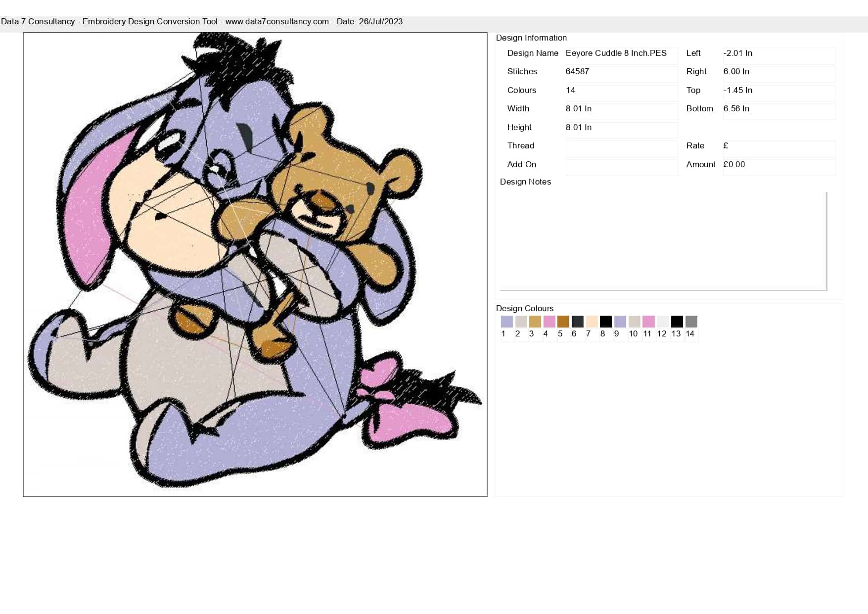
Task: Click the Design Information heading
Action: 531,38
